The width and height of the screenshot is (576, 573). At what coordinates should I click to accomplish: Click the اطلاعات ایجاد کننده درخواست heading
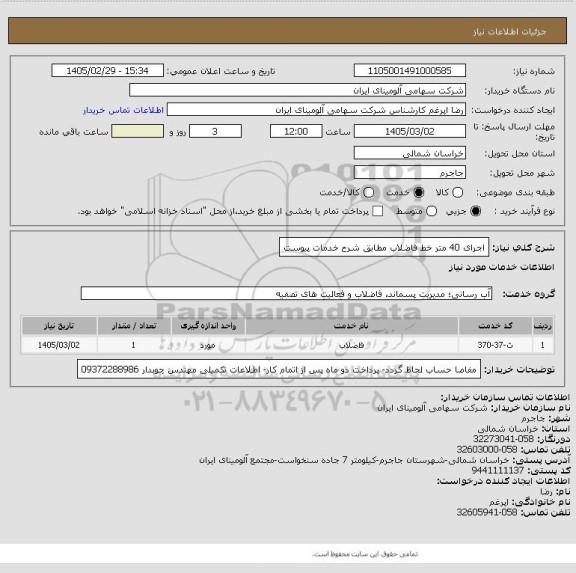(x=503, y=481)
